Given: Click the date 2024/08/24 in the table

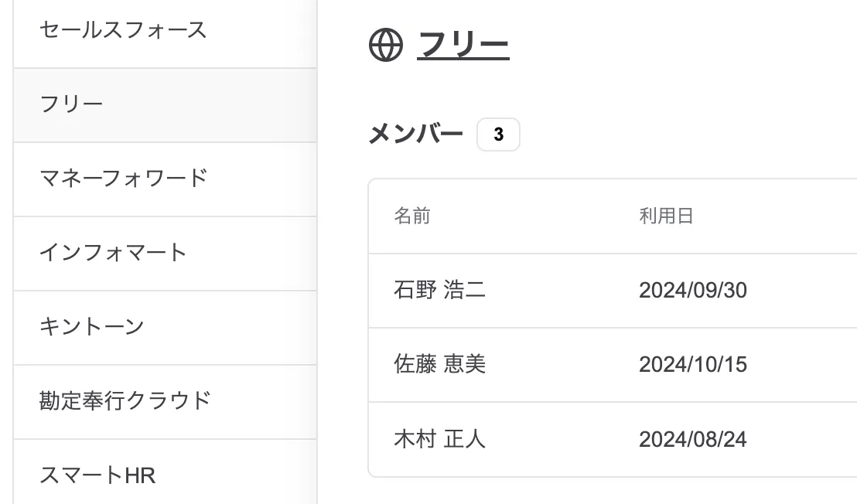Looking at the screenshot, I should [692, 439].
